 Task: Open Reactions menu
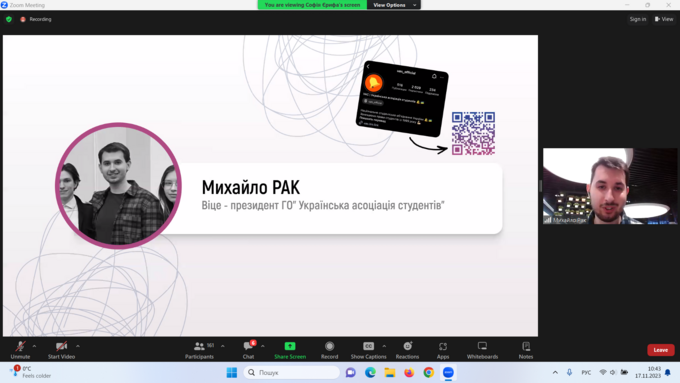407,350
